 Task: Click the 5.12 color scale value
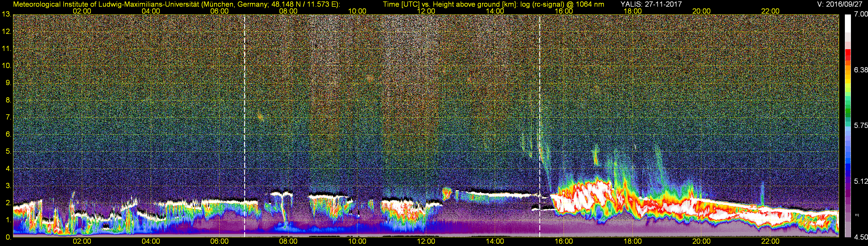coord(860,181)
